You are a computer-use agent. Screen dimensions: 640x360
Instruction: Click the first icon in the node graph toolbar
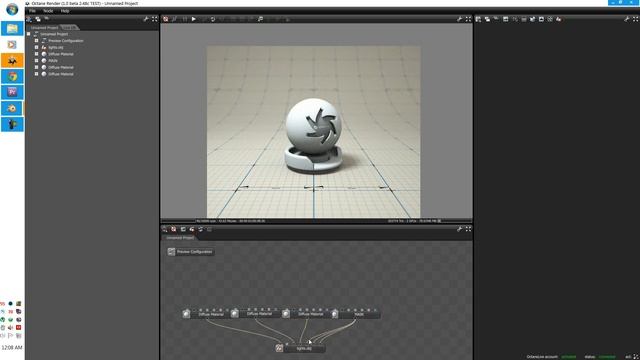click(x=165, y=229)
